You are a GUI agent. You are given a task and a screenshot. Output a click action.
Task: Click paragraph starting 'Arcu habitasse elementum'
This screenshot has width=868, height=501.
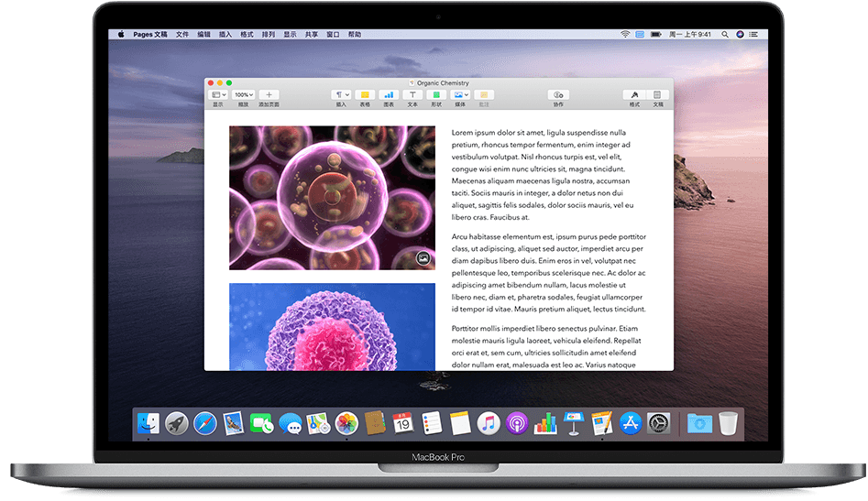[x=549, y=273]
